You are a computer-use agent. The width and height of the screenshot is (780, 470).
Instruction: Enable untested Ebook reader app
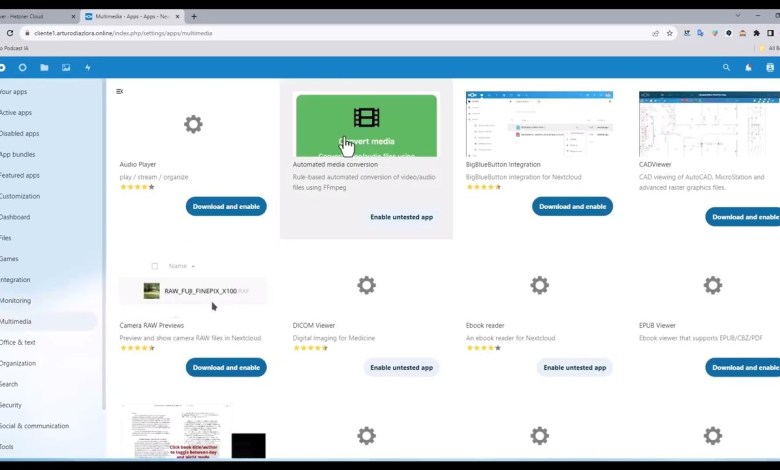pyautogui.click(x=575, y=368)
